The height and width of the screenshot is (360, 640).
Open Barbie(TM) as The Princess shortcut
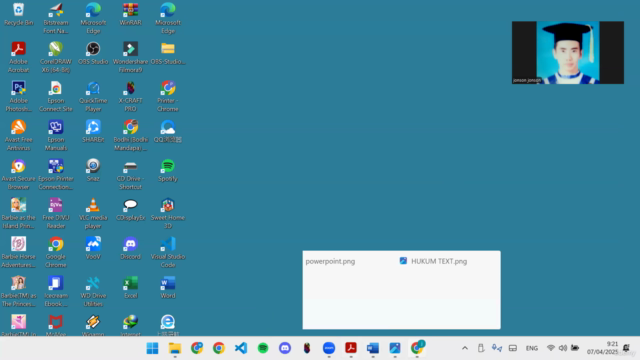click(18, 291)
